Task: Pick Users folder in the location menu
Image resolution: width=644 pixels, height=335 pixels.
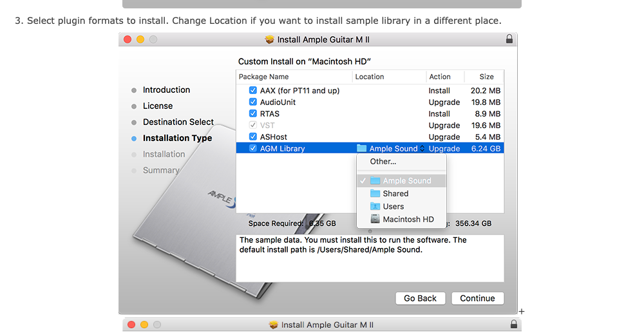Action: coord(401,206)
